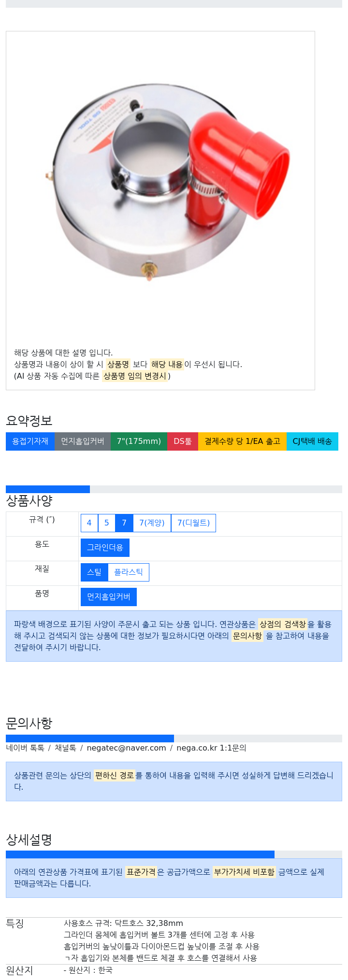Select the 용접기자재 summary tag
The image size is (348, 980).
(30, 441)
